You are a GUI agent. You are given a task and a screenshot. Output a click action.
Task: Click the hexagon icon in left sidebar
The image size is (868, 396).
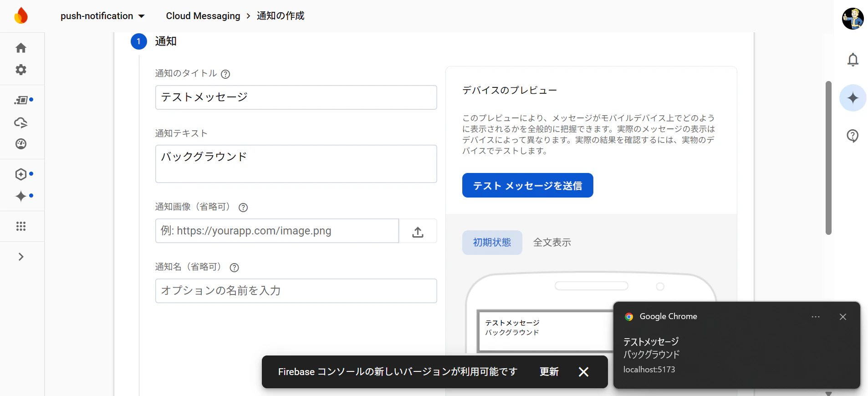click(x=21, y=174)
